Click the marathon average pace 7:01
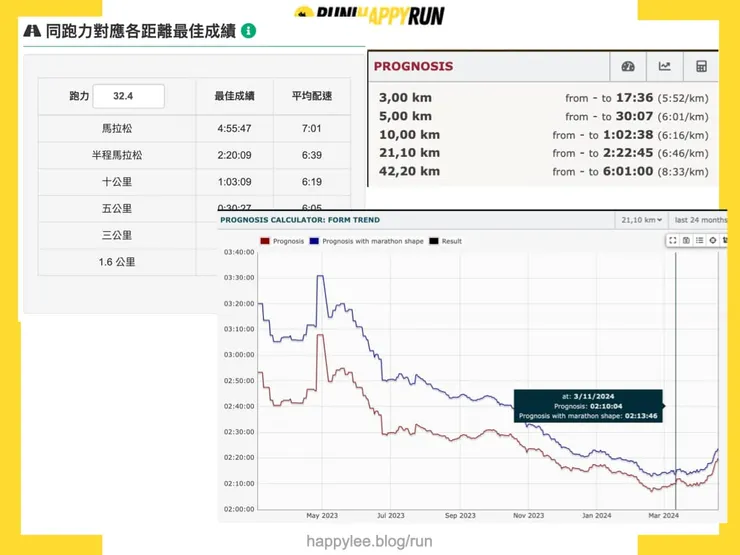The height and width of the screenshot is (555, 740). point(311,128)
